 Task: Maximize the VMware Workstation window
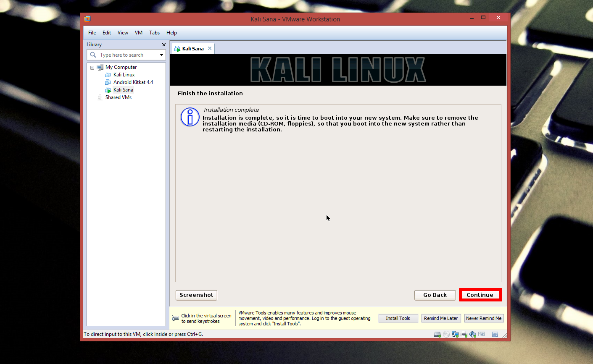click(483, 18)
